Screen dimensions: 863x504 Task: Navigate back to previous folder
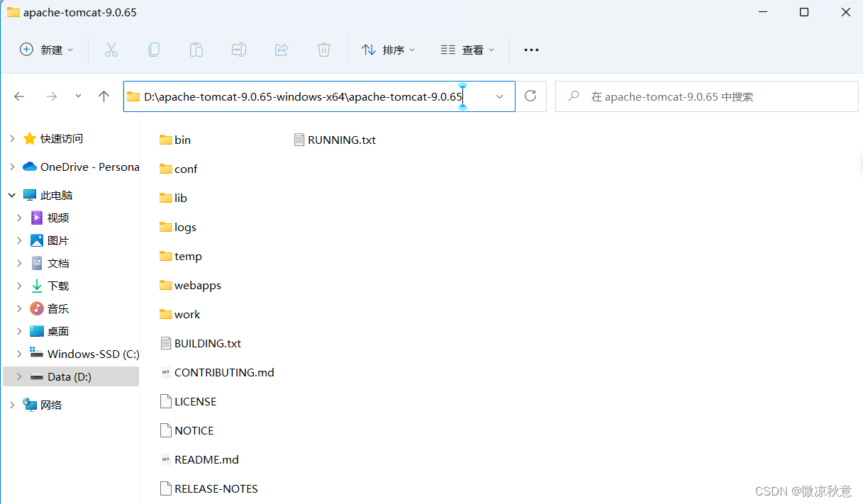point(20,96)
